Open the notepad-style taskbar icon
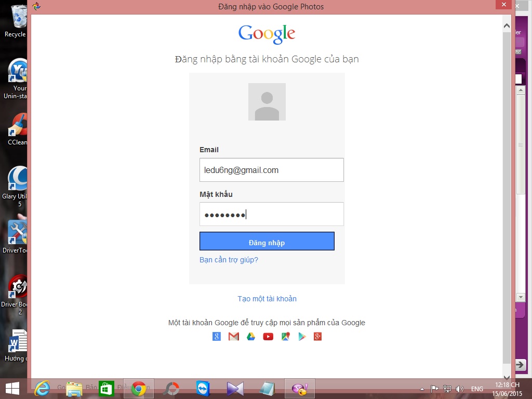 tap(268, 389)
